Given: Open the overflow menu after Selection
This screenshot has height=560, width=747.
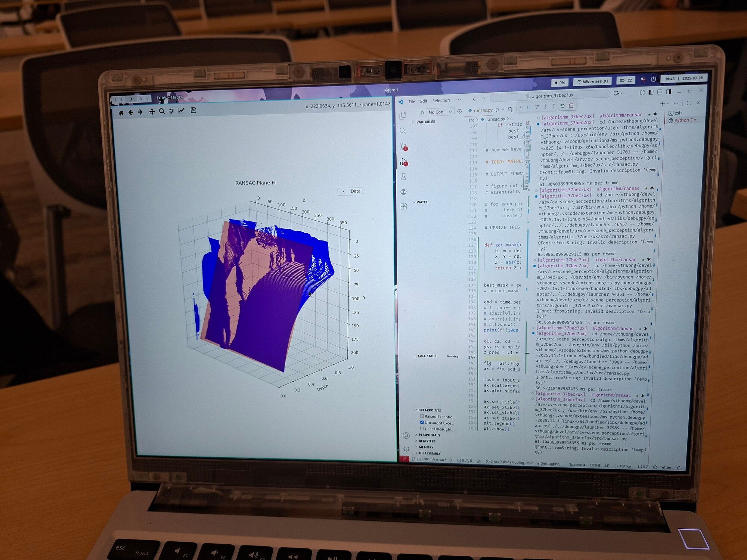Looking at the screenshot, I should tap(458, 100).
